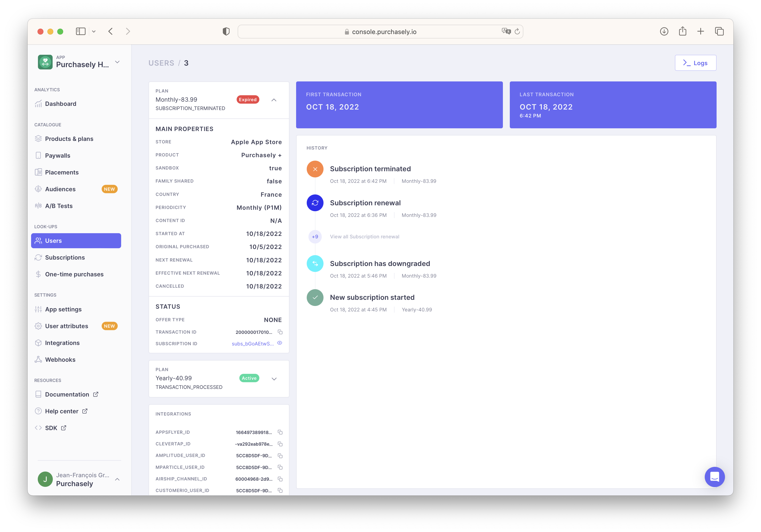
Task: Open the app switcher next to Purchasely H...
Action: [x=117, y=62]
